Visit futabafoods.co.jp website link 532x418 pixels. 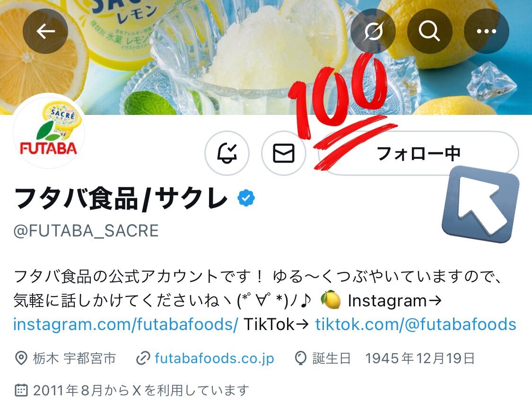[x=214, y=358]
